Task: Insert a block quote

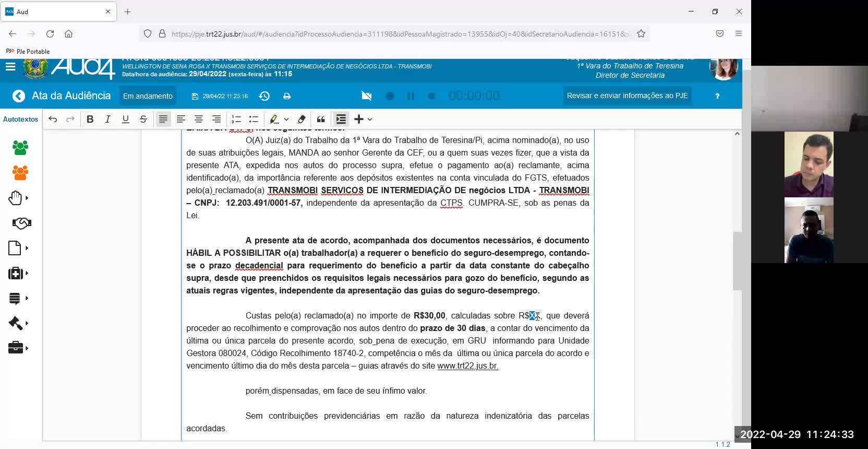Action: point(321,119)
